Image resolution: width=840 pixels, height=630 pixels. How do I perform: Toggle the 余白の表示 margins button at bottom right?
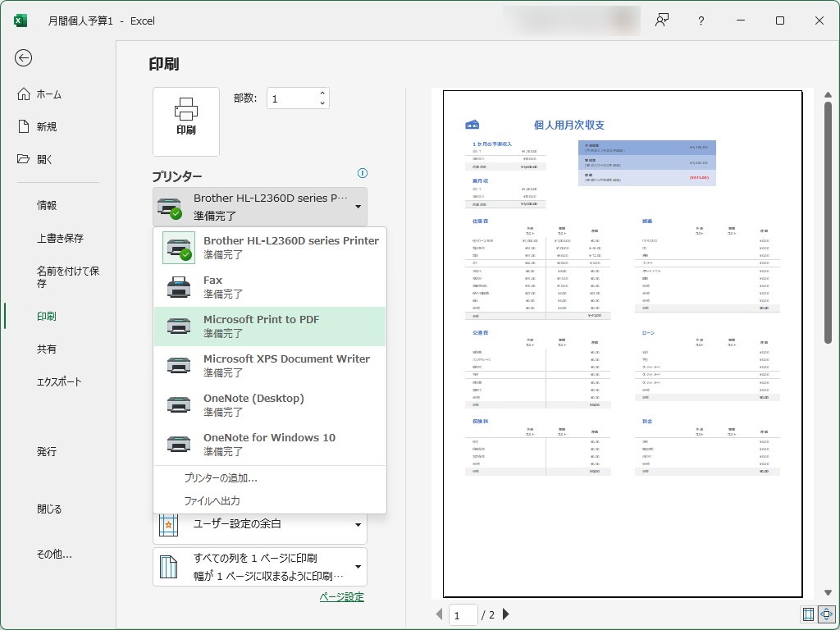[x=808, y=614]
